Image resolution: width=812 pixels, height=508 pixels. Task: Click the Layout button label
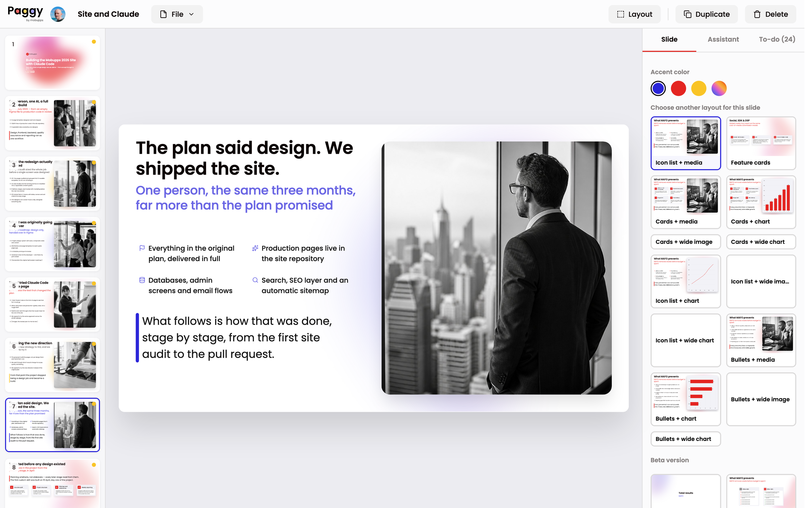(x=640, y=14)
